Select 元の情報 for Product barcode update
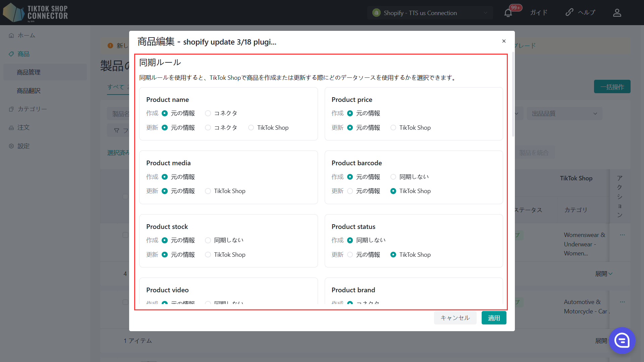This screenshot has width=644, height=362. (x=350, y=191)
